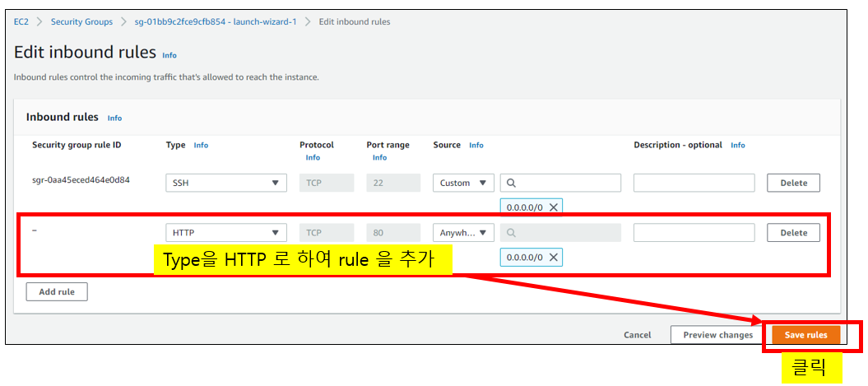Click Cancel to discard changes
868x386 pixels.
637,335
